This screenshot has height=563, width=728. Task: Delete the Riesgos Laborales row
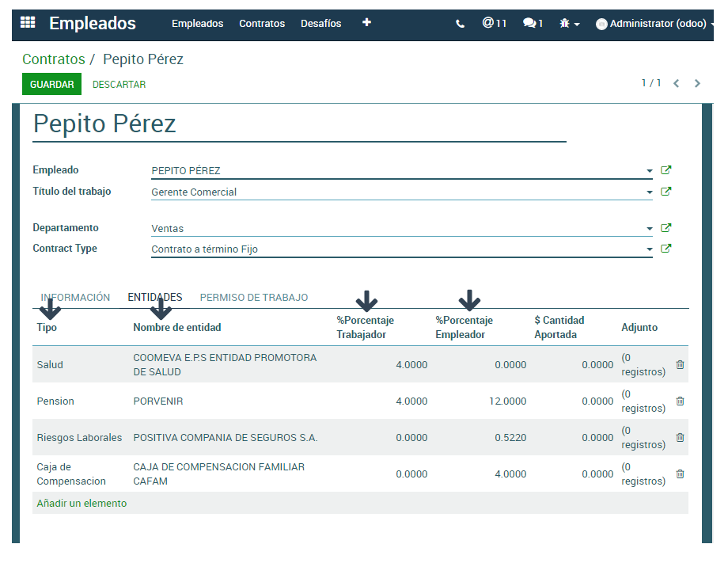click(x=680, y=438)
